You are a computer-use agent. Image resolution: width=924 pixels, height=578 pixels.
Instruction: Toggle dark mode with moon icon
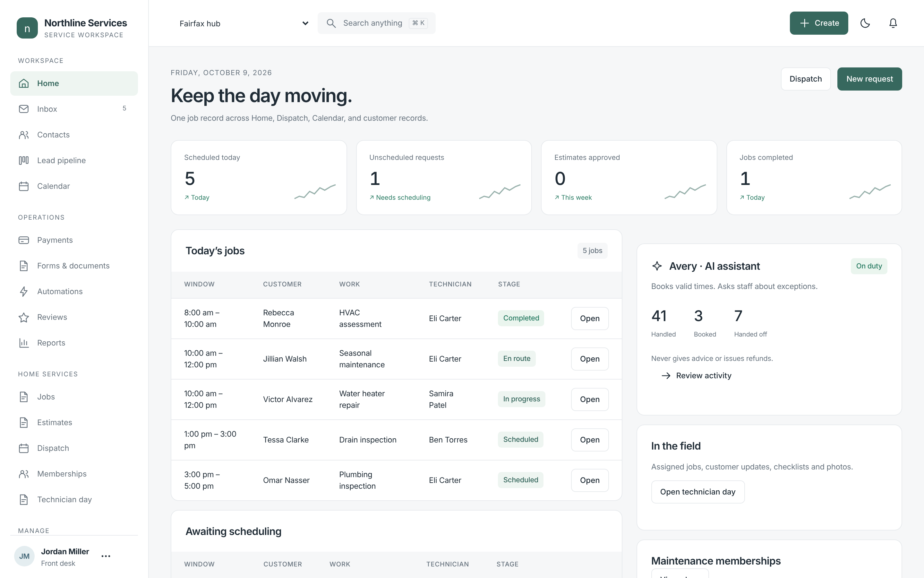[x=865, y=23]
